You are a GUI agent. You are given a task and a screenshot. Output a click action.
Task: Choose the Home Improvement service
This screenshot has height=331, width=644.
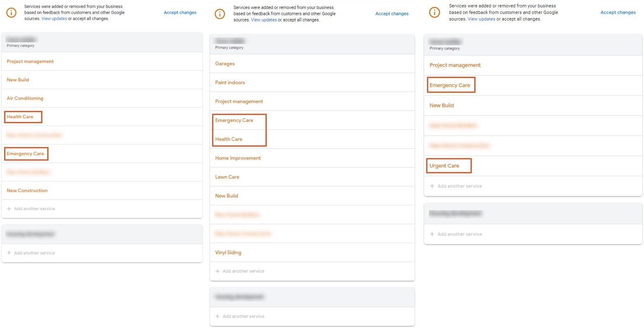tap(238, 158)
